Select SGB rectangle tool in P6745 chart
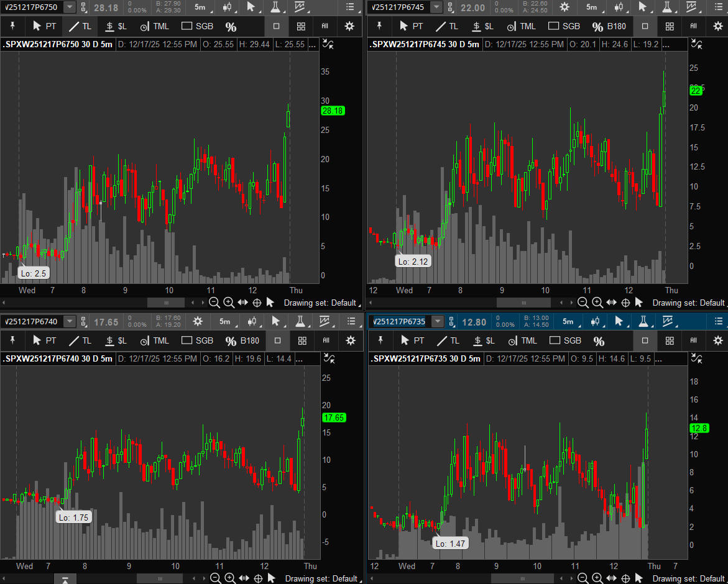 (x=564, y=27)
